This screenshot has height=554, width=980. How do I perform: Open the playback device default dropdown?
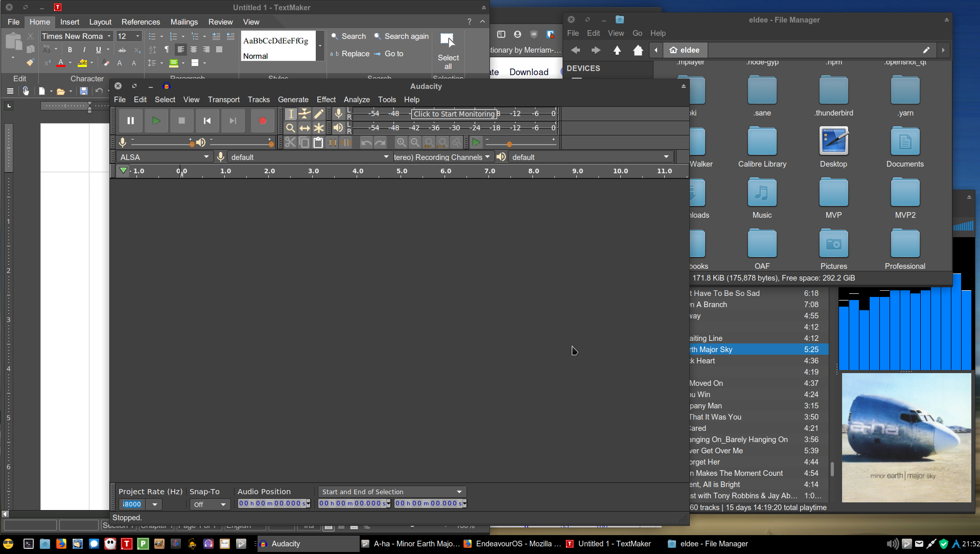pyautogui.click(x=591, y=157)
